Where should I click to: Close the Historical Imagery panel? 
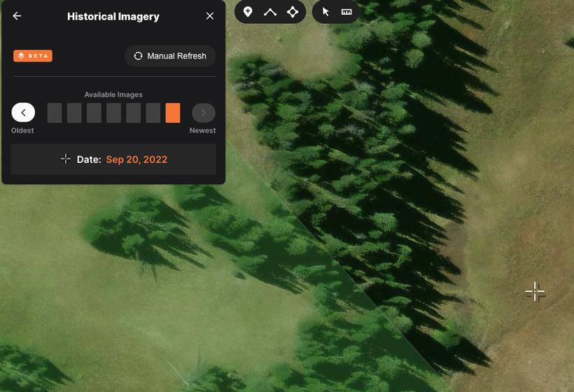210,16
